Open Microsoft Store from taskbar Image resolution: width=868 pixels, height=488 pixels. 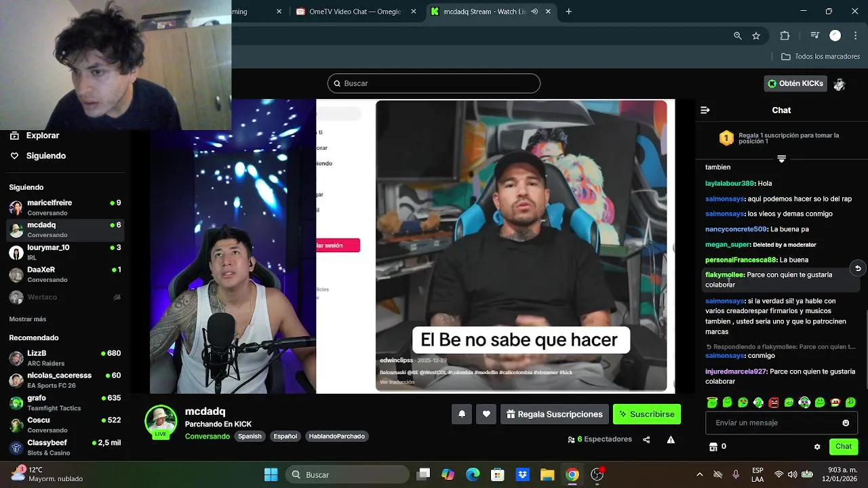[498, 474]
